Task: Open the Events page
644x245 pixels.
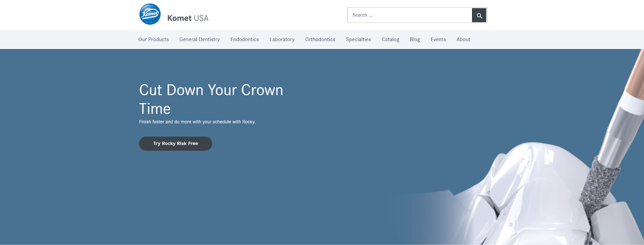Action: pyautogui.click(x=438, y=39)
